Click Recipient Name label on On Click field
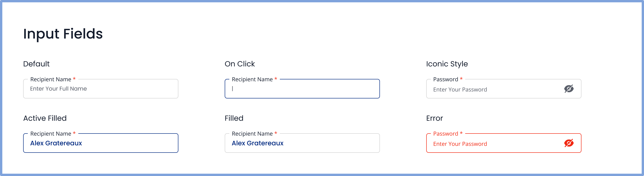This screenshot has height=176, width=644. click(x=252, y=79)
